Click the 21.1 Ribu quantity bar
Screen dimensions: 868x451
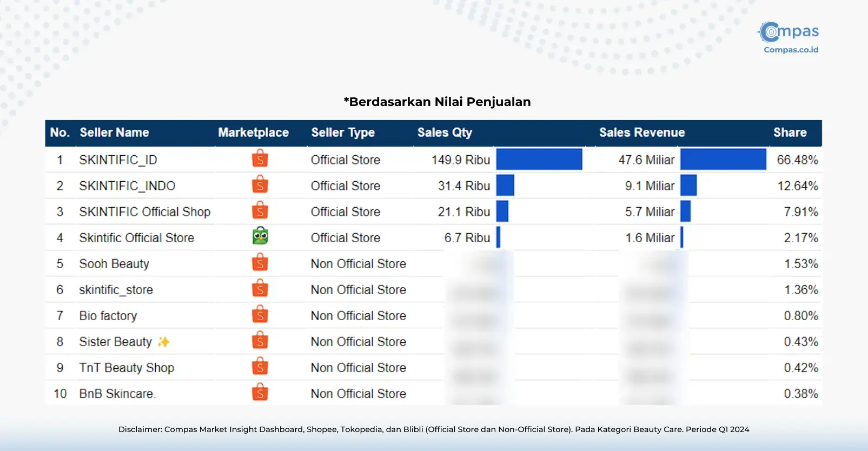[502, 211]
